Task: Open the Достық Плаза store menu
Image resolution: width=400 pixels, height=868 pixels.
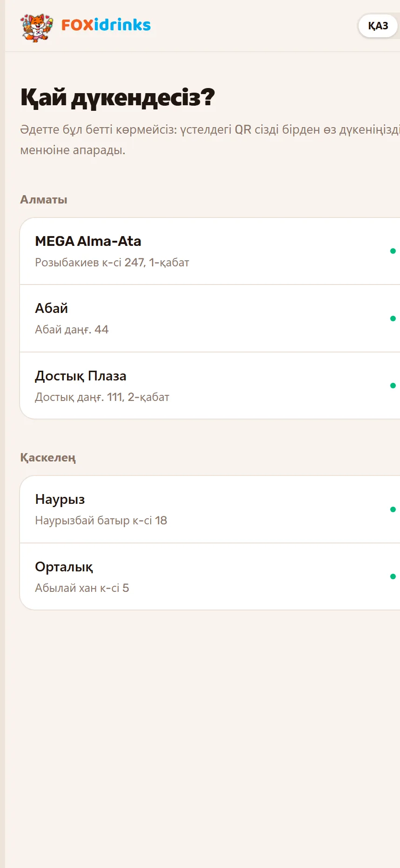Action: pyautogui.click(x=210, y=386)
